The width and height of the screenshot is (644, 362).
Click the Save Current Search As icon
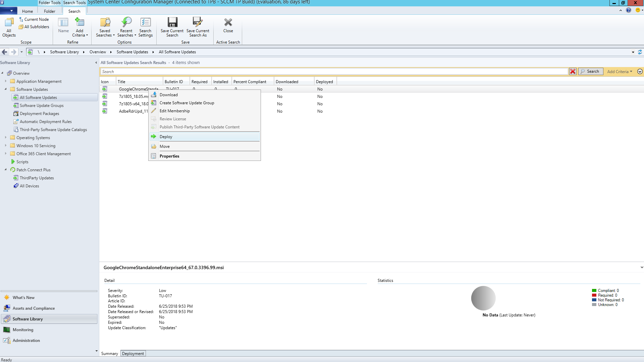pos(198,22)
